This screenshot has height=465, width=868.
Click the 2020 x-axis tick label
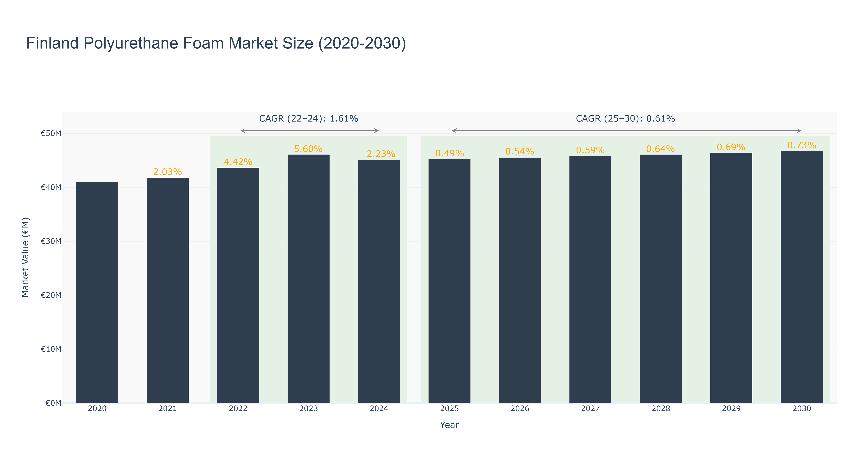(x=97, y=409)
